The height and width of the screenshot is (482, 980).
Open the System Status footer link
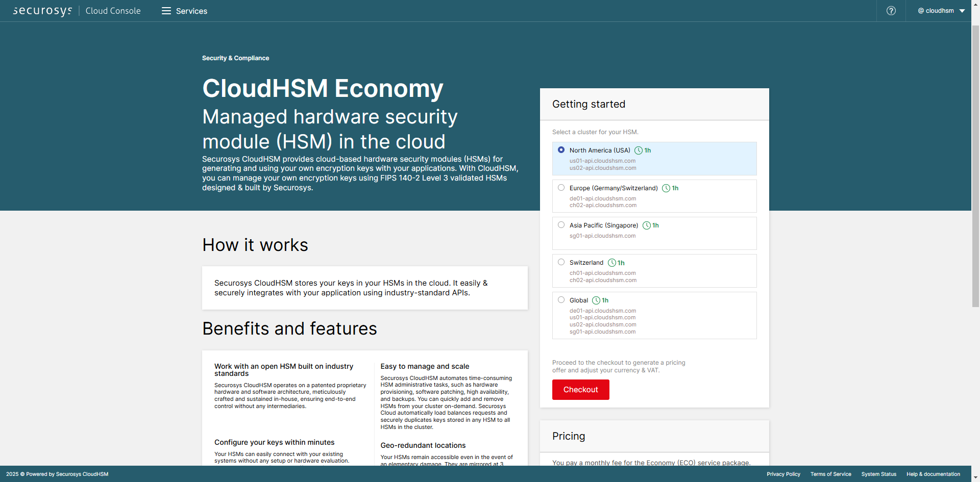[x=878, y=474]
